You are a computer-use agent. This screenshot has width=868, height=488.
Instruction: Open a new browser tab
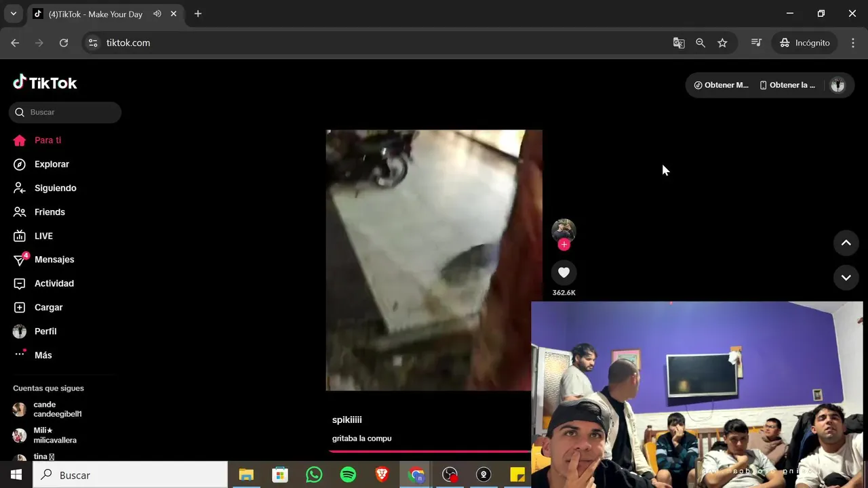pos(198,14)
